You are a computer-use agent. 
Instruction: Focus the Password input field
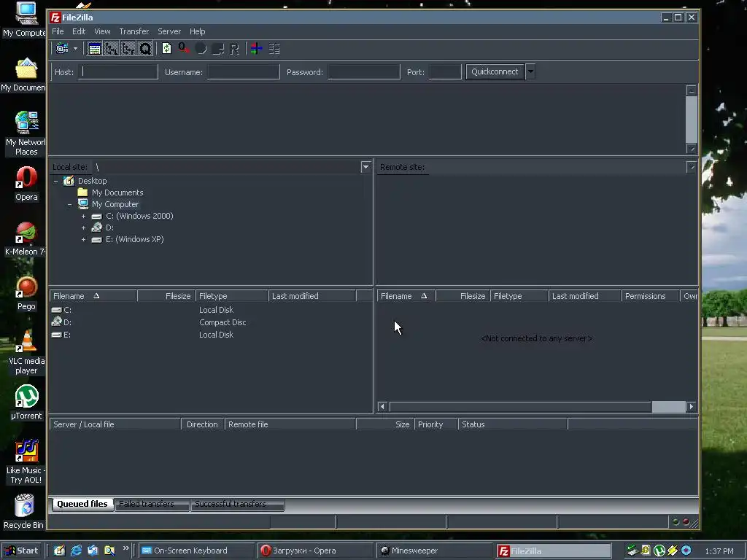pos(364,72)
